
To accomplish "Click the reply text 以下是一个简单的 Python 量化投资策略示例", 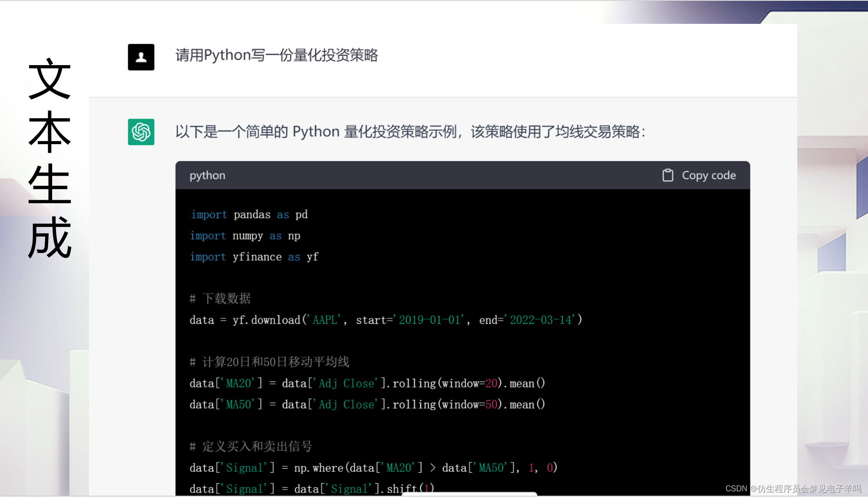I will click(x=316, y=132).
